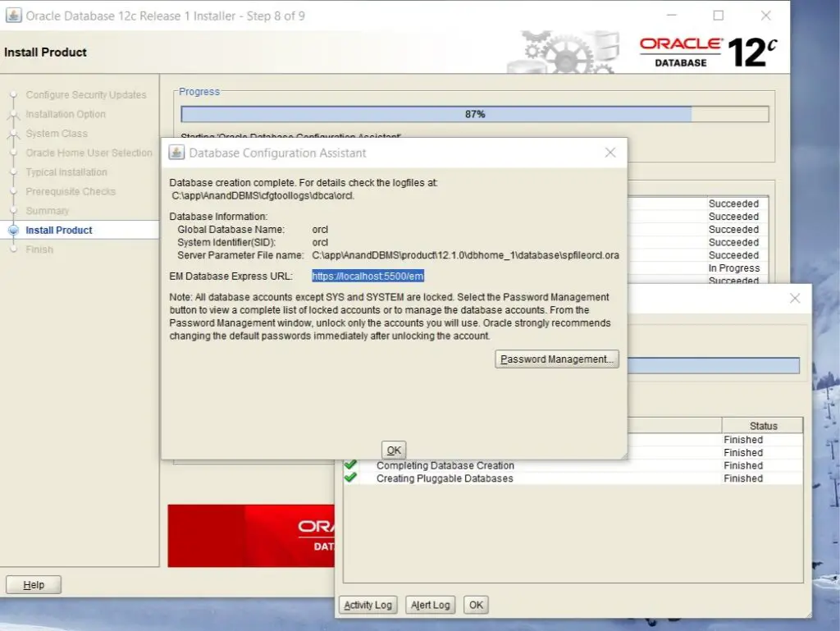Open the Alert Log
The height and width of the screenshot is (631, 840).
[x=430, y=605]
